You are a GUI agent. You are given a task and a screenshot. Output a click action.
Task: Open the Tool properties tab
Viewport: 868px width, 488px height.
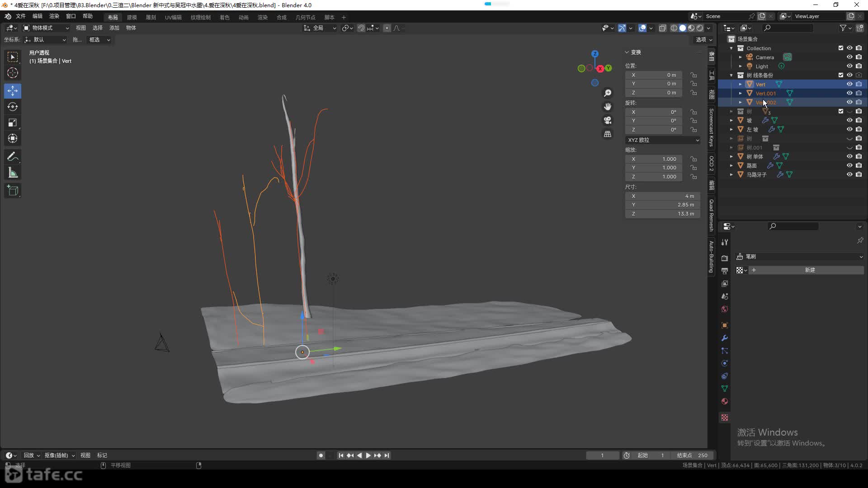(725, 242)
